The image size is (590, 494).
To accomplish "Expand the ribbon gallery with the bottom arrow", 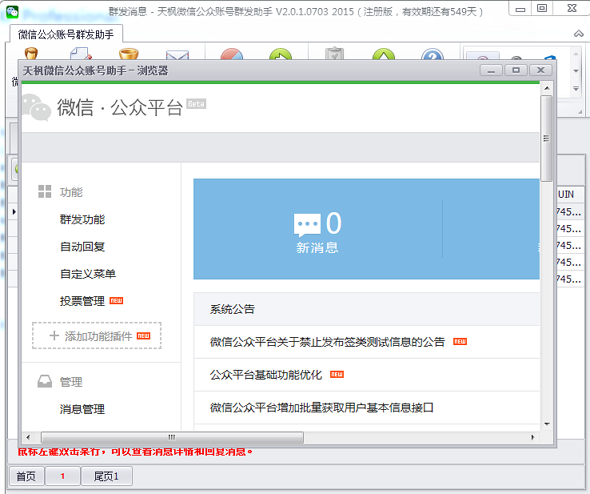I will [x=576, y=88].
